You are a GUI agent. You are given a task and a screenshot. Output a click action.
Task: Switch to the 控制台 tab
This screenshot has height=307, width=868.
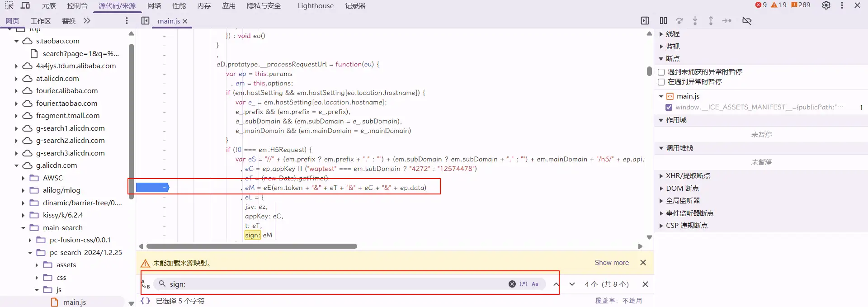click(77, 6)
